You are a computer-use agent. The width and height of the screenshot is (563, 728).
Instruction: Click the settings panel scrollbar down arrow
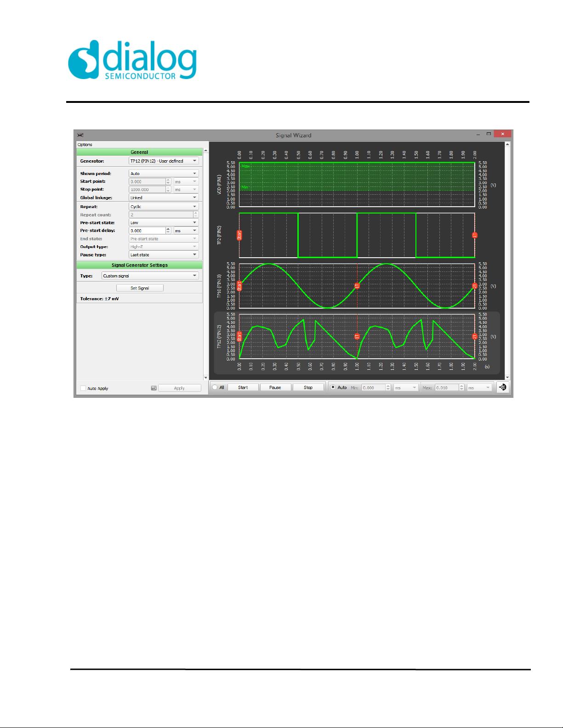(206, 378)
